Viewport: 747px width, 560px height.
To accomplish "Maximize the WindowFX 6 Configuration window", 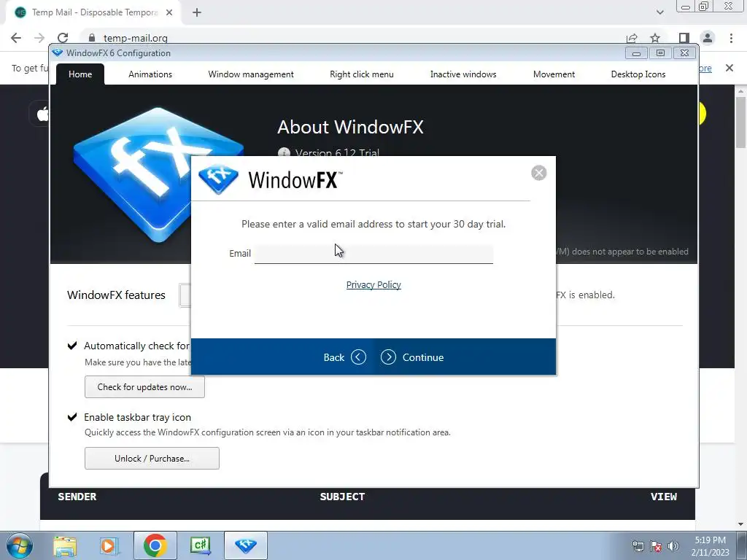I will pyautogui.click(x=660, y=53).
